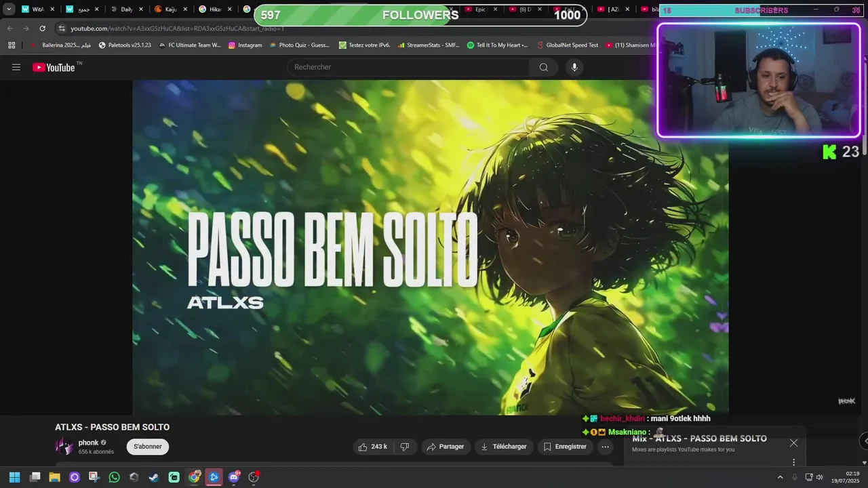Click Mix - ATLXS - PASSO BEM SOLTO heading

(699, 439)
